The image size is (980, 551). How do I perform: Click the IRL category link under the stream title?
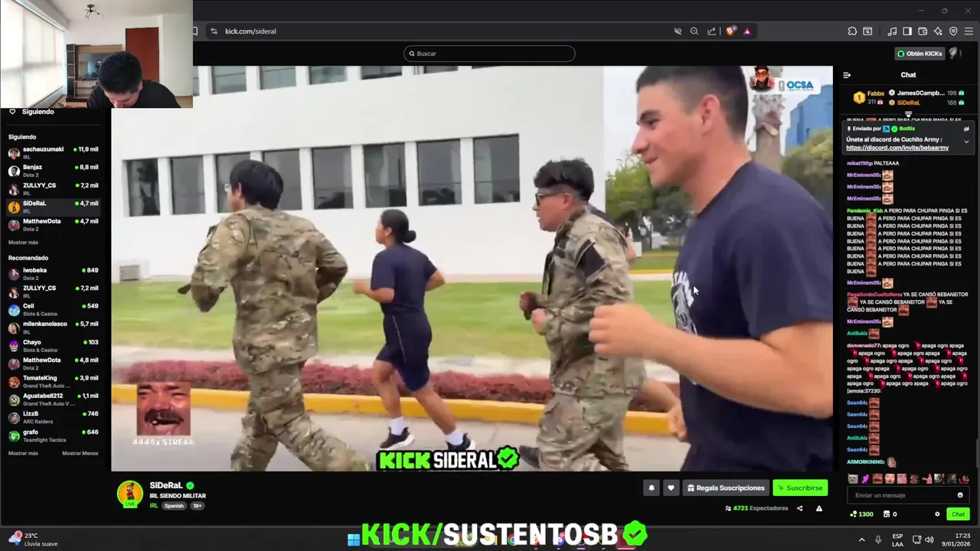[154, 506]
